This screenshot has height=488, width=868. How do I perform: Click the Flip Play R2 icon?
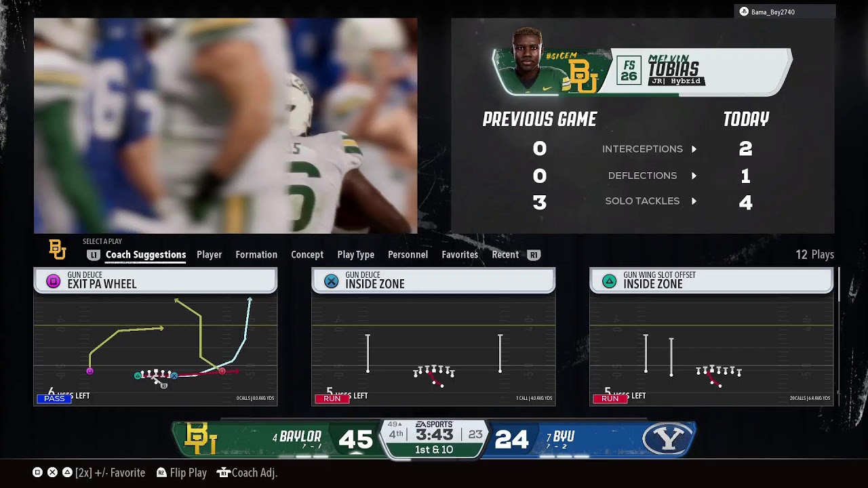[x=161, y=473]
